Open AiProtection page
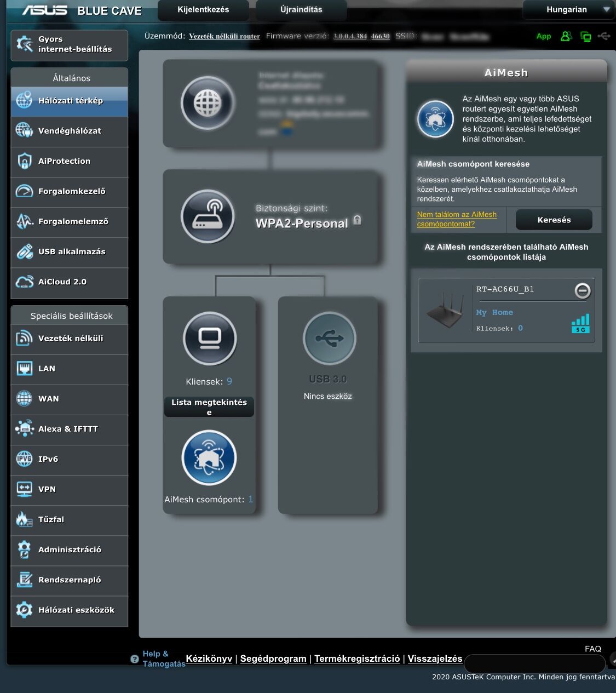Image resolution: width=616 pixels, height=693 pixels. [70, 162]
